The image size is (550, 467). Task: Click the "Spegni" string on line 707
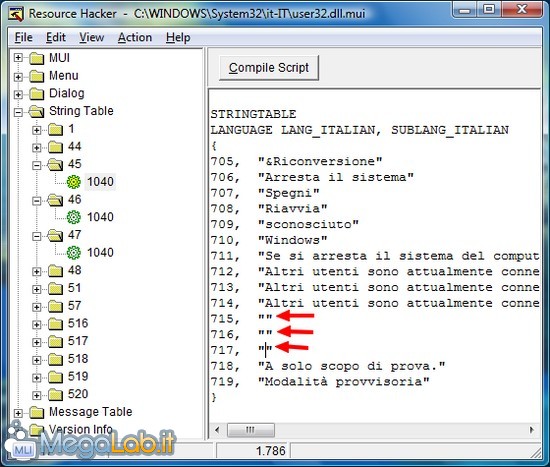coord(289,193)
